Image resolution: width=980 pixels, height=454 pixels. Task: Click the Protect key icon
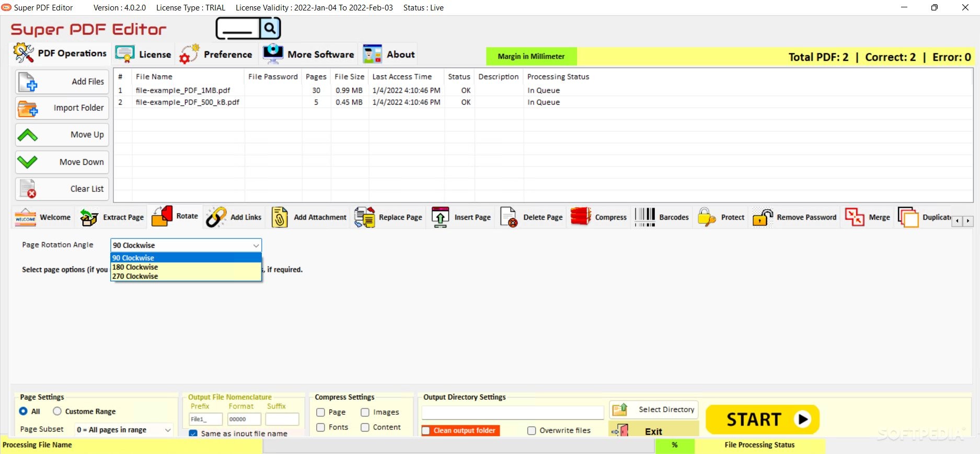click(707, 217)
